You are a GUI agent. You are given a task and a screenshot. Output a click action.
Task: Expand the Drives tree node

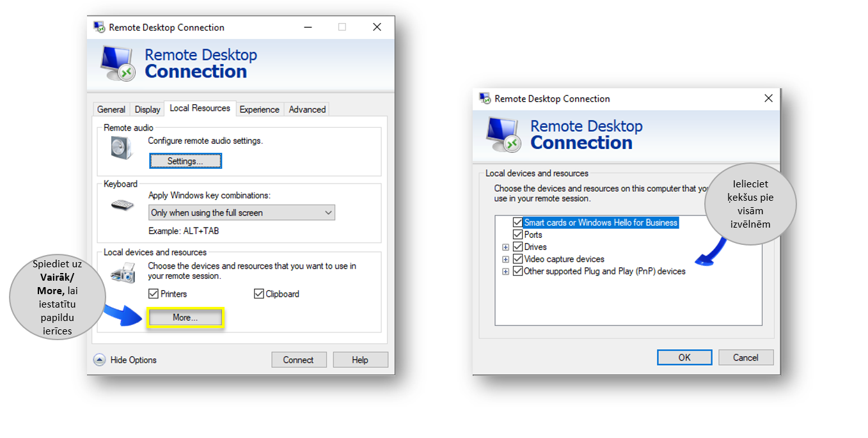pyautogui.click(x=505, y=247)
